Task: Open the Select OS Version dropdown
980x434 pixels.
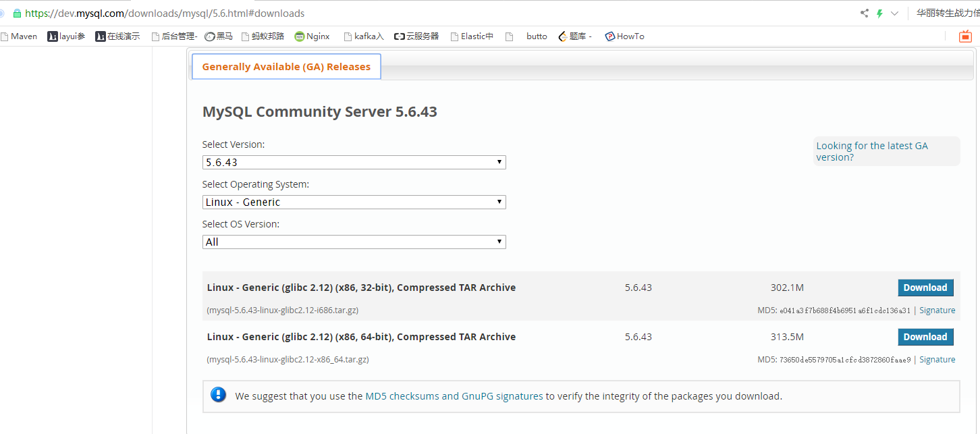Action: pos(354,242)
